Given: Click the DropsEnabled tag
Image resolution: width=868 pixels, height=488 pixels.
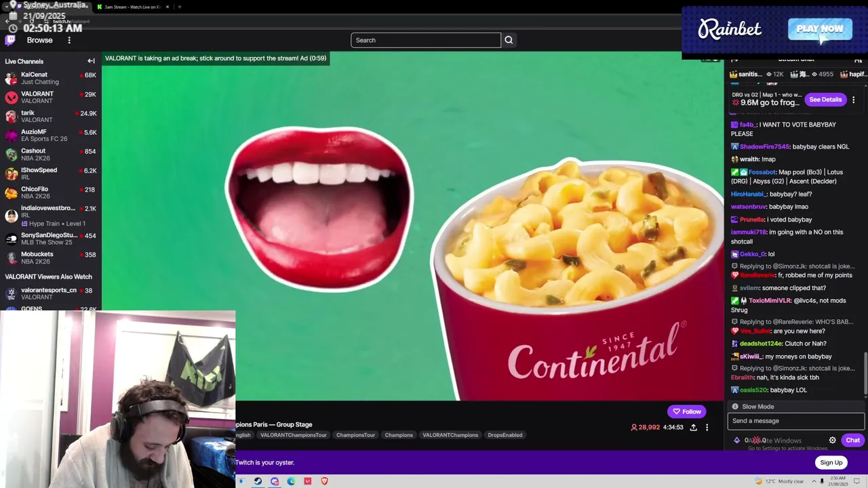Looking at the screenshot, I should (505, 435).
